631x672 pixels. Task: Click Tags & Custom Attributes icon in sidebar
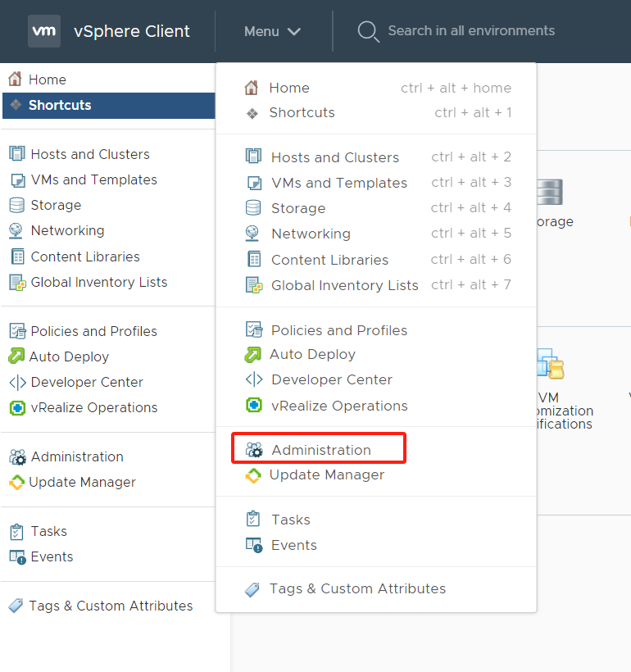[x=16, y=606]
